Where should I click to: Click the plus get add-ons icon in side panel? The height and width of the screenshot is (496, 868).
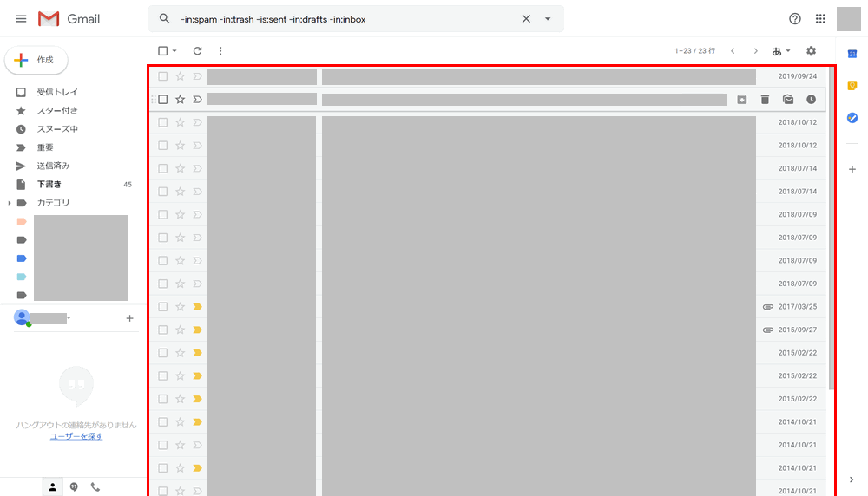click(x=852, y=169)
